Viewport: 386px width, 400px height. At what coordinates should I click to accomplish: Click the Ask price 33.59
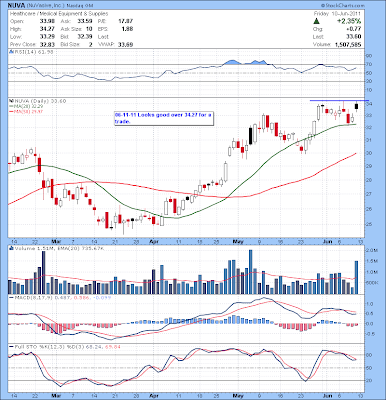click(86, 21)
